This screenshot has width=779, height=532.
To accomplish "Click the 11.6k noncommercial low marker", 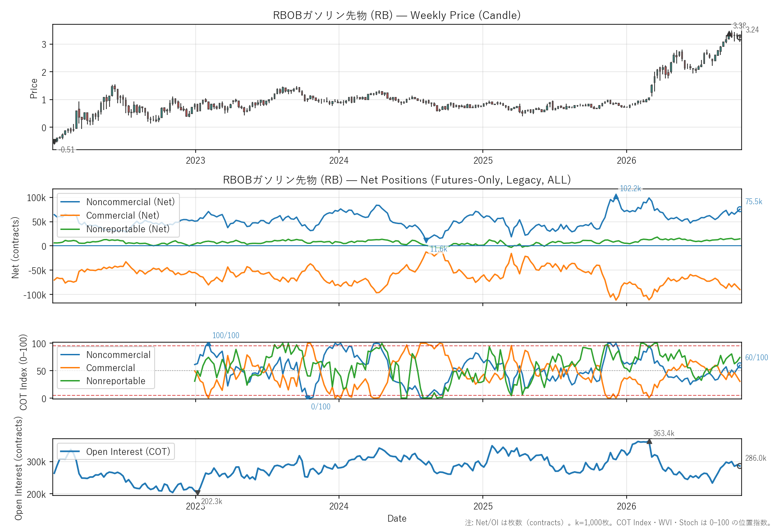I will [x=426, y=240].
